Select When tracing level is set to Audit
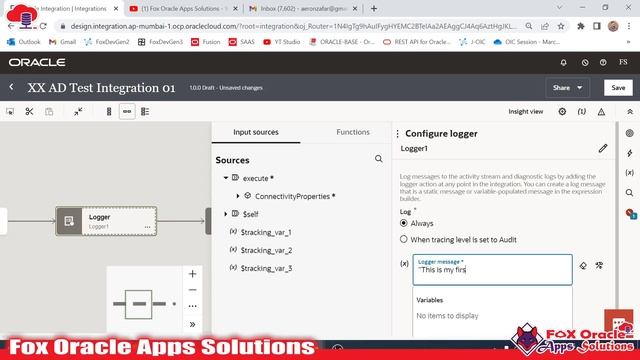Screen dimensions: 640x360 click(x=404, y=240)
